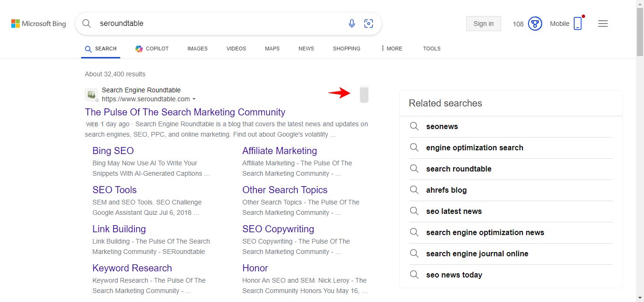
Task: Open the Bing SEO sitelink
Action: [x=113, y=151]
